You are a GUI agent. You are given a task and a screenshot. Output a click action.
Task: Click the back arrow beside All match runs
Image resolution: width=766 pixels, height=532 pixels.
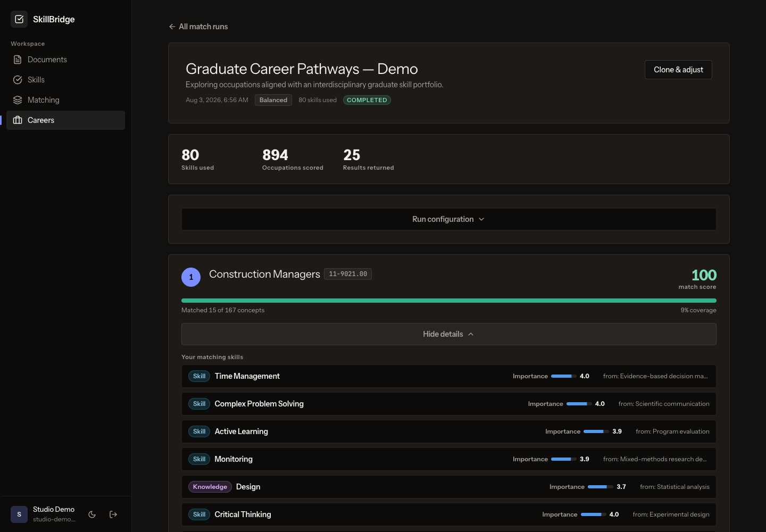(172, 27)
